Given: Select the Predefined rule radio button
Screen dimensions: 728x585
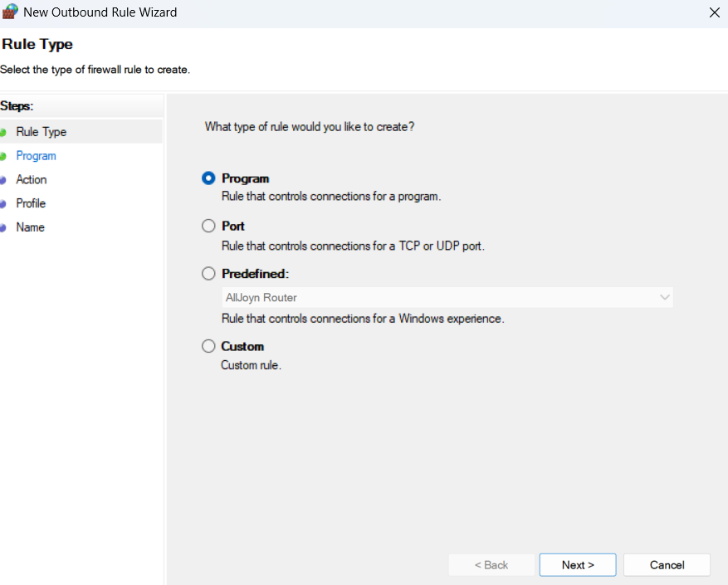Looking at the screenshot, I should click(x=208, y=274).
